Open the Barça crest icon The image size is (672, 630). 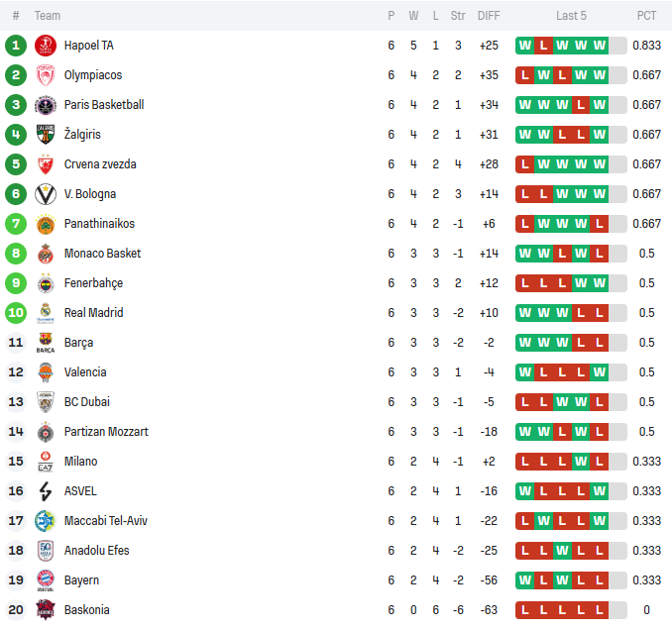click(x=45, y=343)
